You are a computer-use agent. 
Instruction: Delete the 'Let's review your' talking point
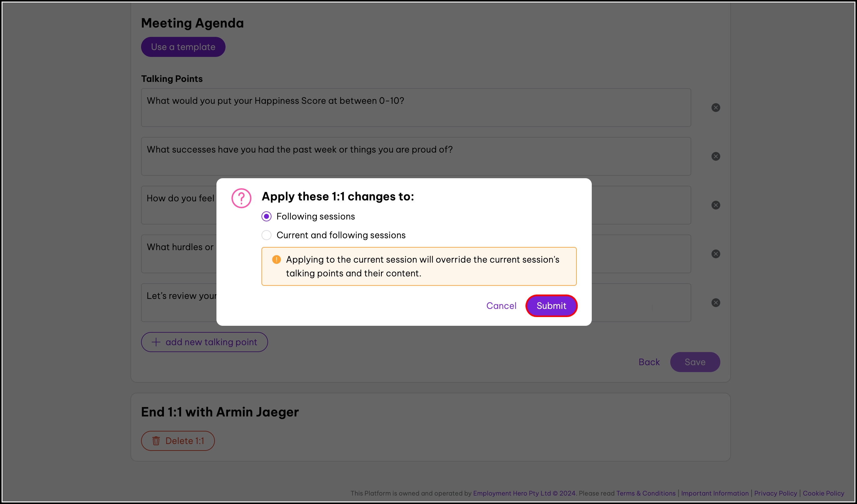[716, 302]
